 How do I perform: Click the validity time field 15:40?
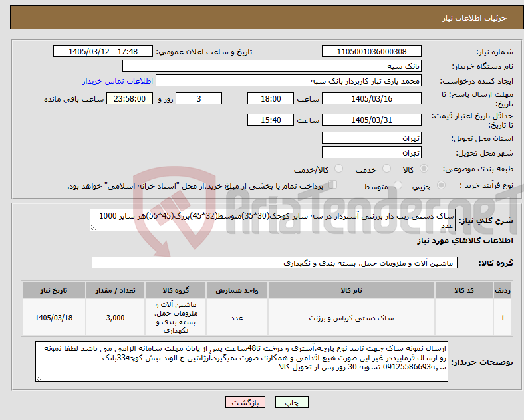point(271,120)
